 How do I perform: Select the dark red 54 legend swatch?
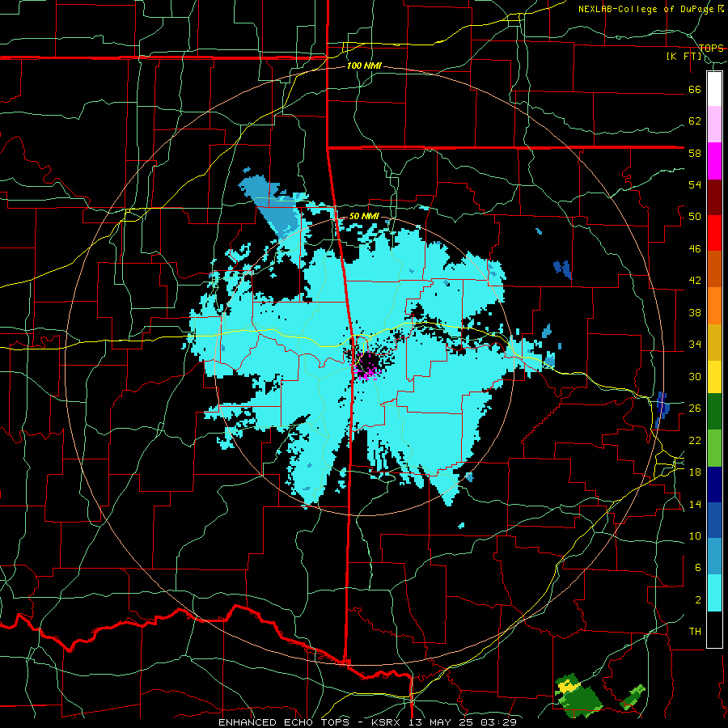pyautogui.click(x=714, y=197)
